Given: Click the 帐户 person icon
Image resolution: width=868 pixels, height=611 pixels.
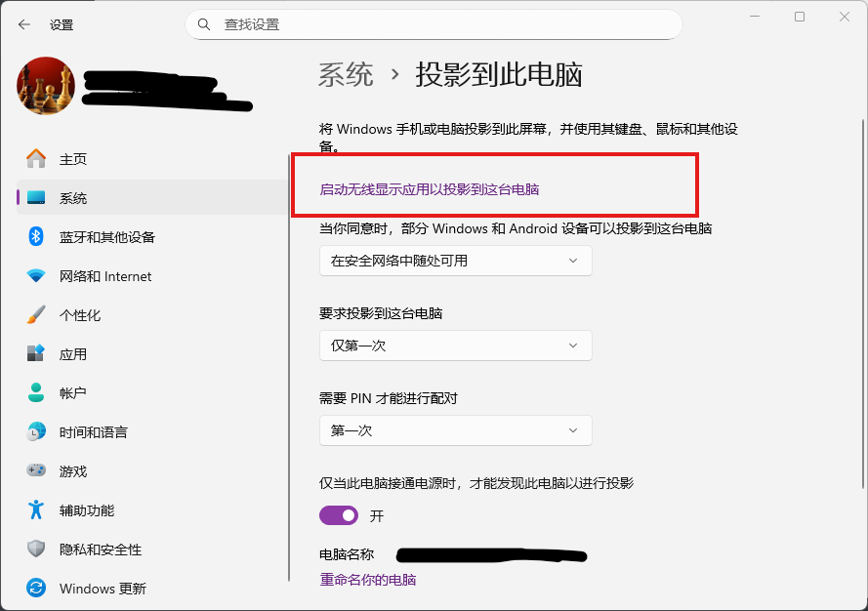Looking at the screenshot, I should pyautogui.click(x=36, y=393).
